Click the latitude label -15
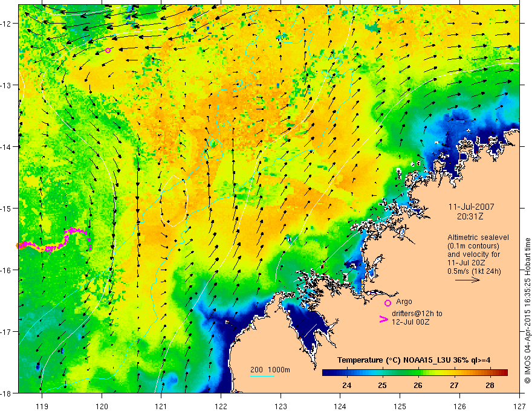This screenshot has width=532, height=411. point(7,208)
